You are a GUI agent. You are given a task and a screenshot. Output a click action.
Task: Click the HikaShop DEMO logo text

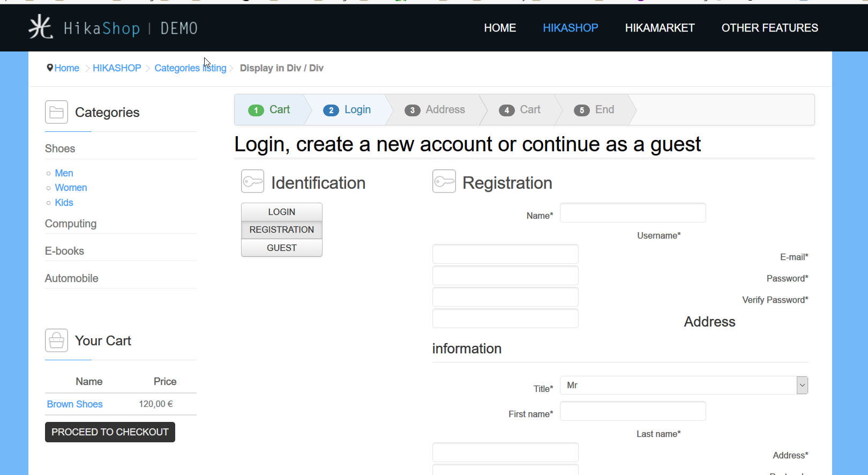click(x=131, y=28)
